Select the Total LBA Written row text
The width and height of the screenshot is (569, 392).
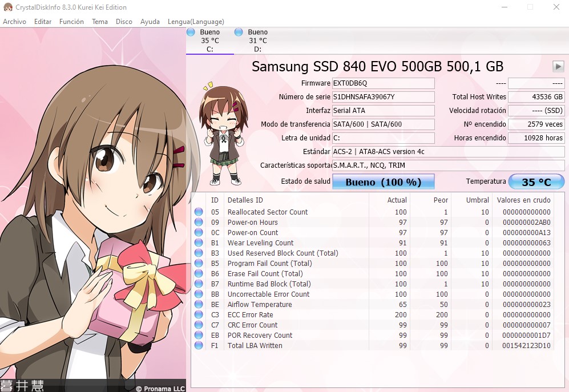[x=255, y=346]
